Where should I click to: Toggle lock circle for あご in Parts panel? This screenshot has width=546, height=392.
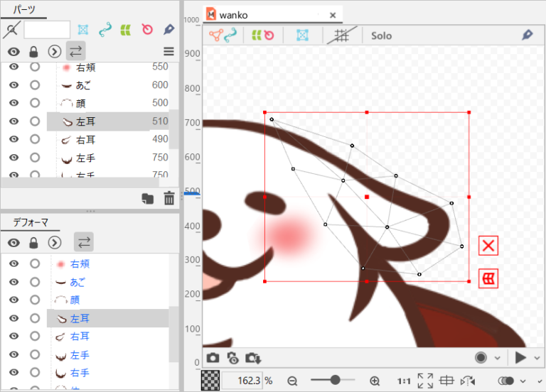35,85
